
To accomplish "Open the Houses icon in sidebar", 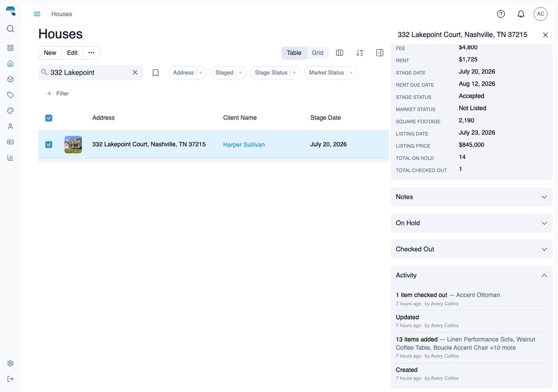I will pyautogui.click(x=10, y=64).
